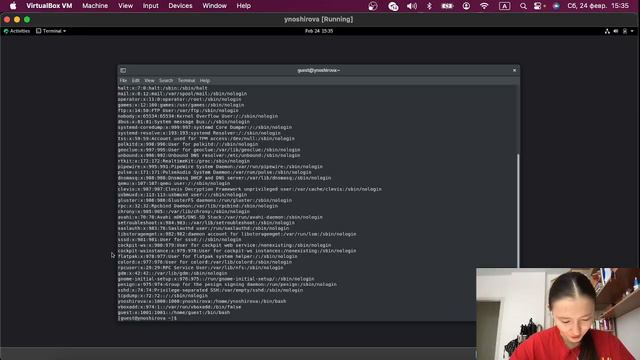
Task: Open the Machine menu
Action: coord(95,6)
